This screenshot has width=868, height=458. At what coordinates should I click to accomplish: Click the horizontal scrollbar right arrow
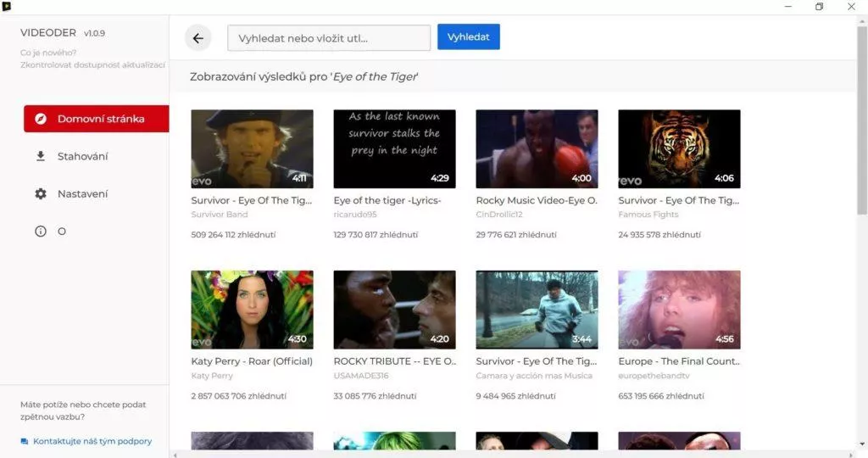click(851, 455)
